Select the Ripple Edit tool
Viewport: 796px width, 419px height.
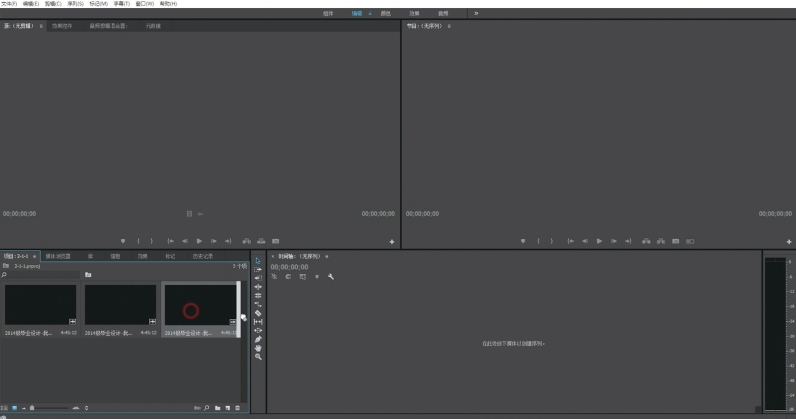click(x=258, y=287)
